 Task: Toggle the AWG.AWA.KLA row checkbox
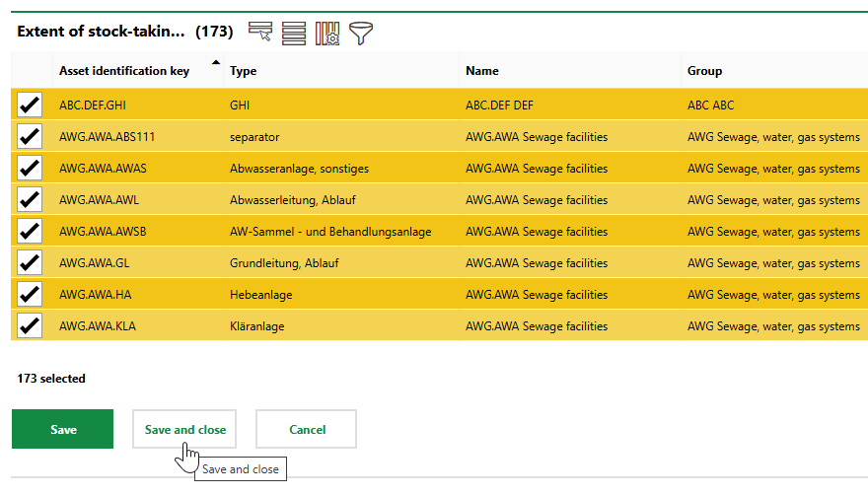[x=30, y=325]
